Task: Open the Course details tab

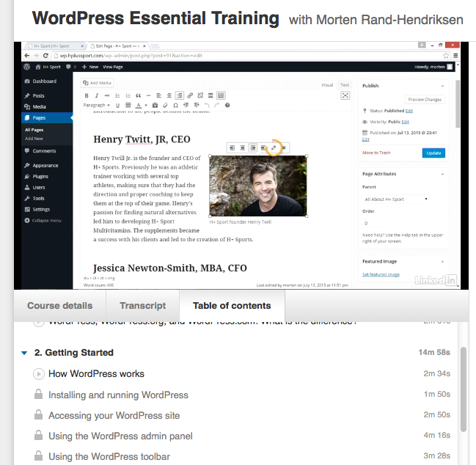Action: coord(60,306)
